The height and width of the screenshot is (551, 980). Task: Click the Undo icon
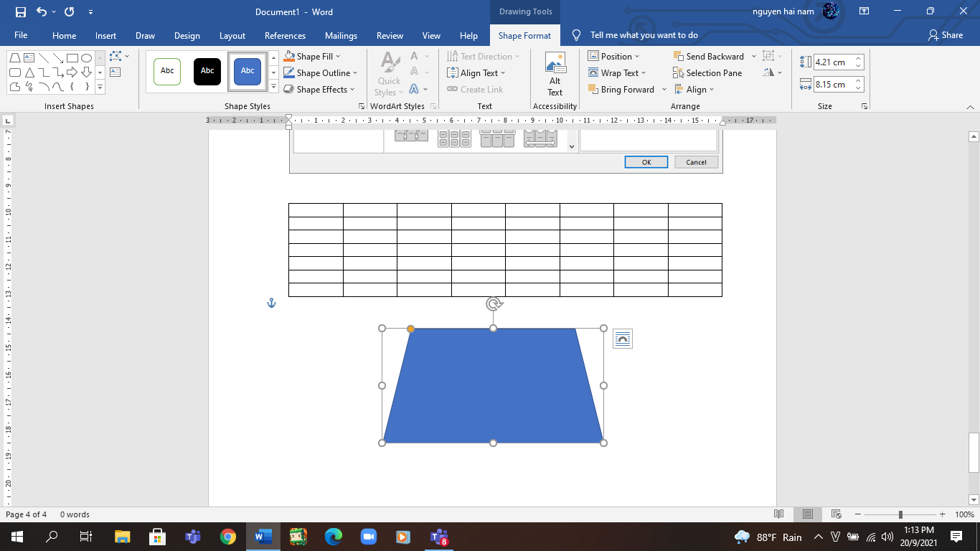pos(42,11)
